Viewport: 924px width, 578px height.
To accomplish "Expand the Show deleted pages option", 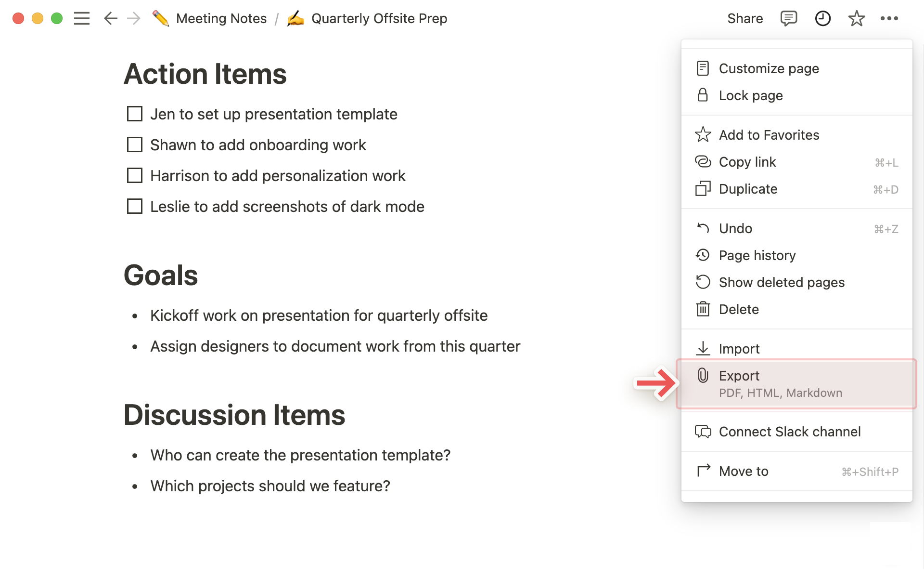I will [x=782, y=282].
